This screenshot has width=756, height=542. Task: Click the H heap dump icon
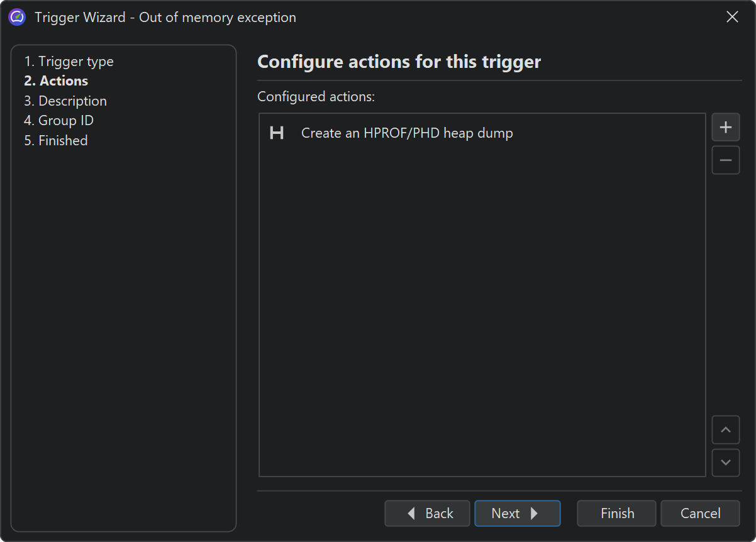(x=277, y=133)
